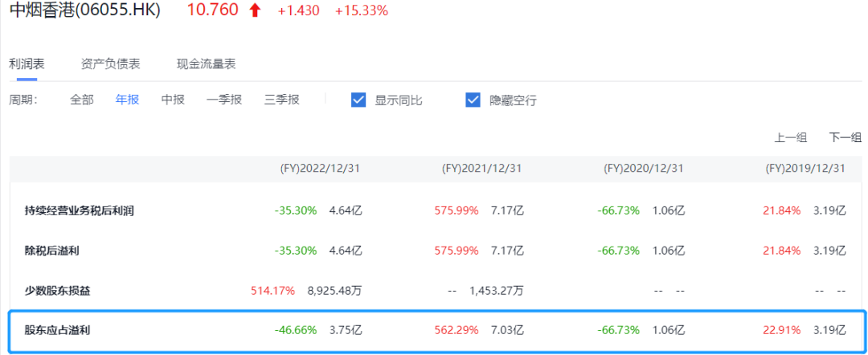This screenshot has height=355, width=868.
Task: Click the stock name 中烟香港(06055.HK)
Action: coord(85,10)
